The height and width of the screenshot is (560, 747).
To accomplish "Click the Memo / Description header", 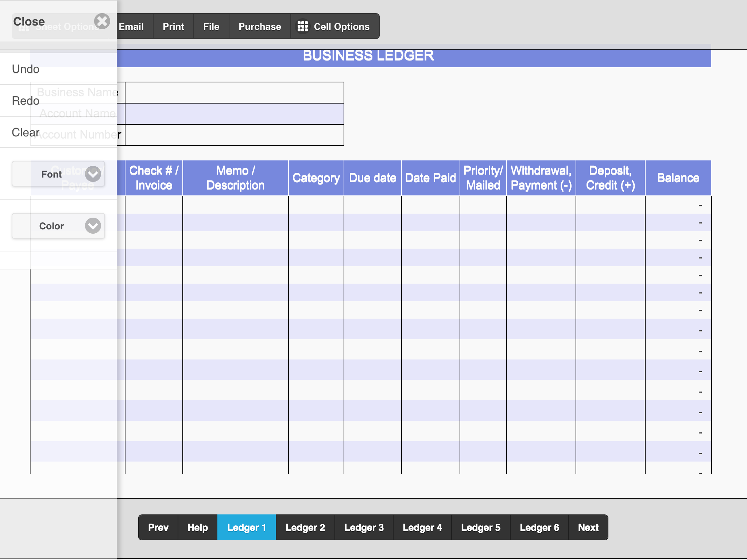I will [236, 178].
